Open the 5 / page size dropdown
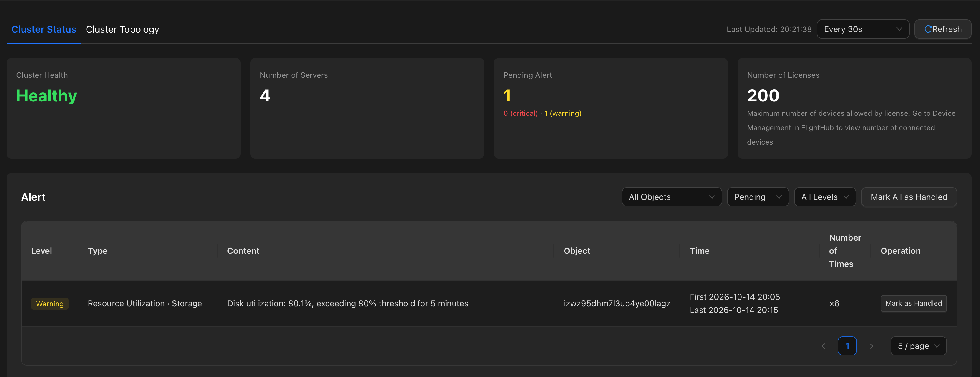 (918, 346)
